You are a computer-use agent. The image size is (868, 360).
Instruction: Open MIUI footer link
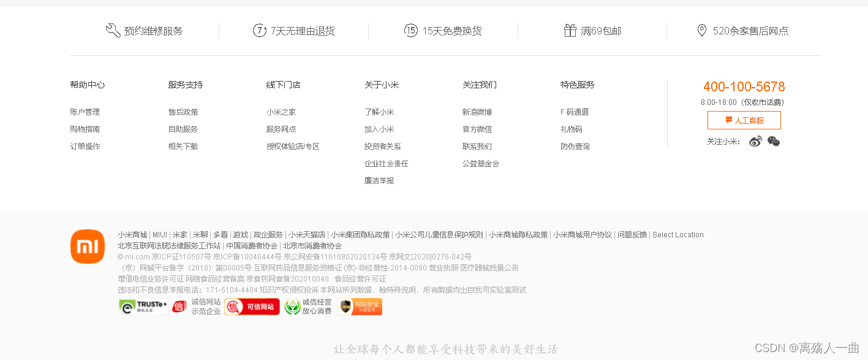click(x=160, y=235)
